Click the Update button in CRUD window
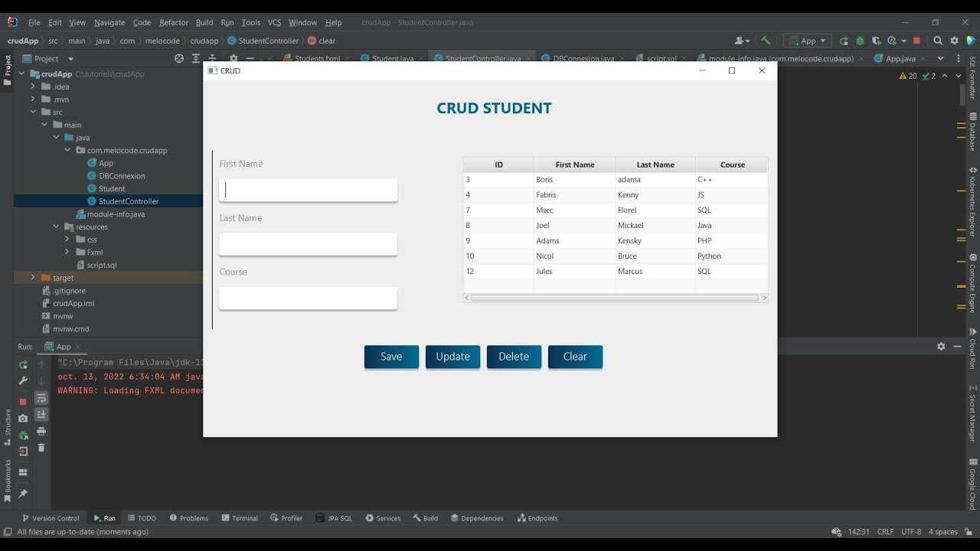 452,357
